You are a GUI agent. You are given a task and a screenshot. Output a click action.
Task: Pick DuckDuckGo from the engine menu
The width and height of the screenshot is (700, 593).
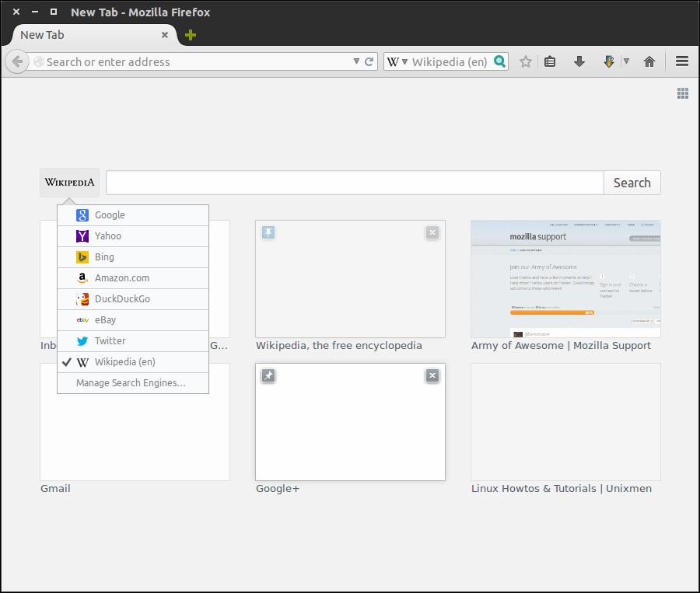click(x=133, y=299)
